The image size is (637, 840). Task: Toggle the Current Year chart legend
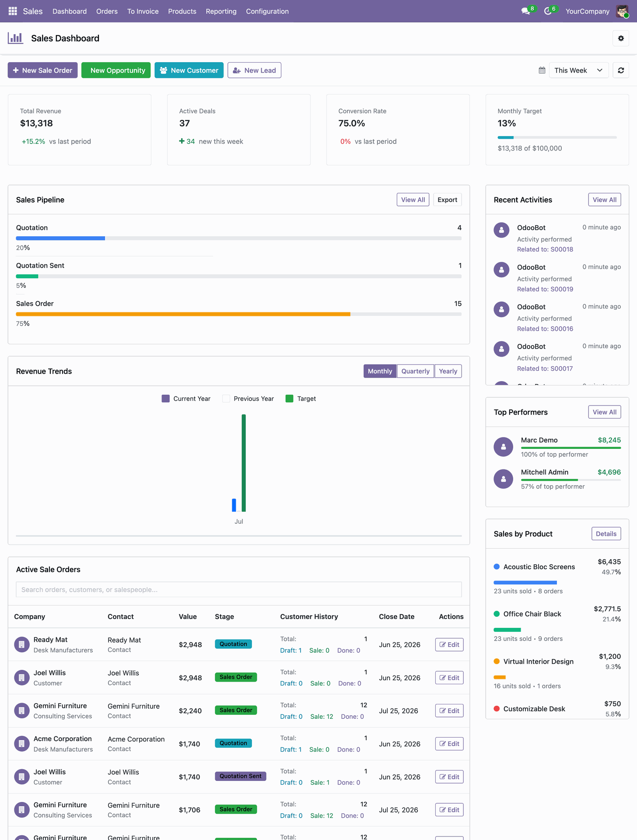click(x=186, y=399)
